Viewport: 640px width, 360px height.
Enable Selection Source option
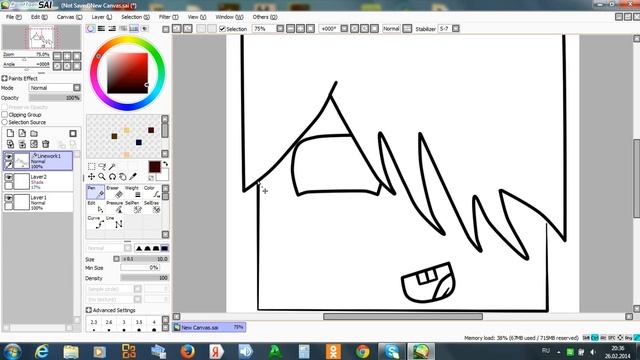point(4,122)
